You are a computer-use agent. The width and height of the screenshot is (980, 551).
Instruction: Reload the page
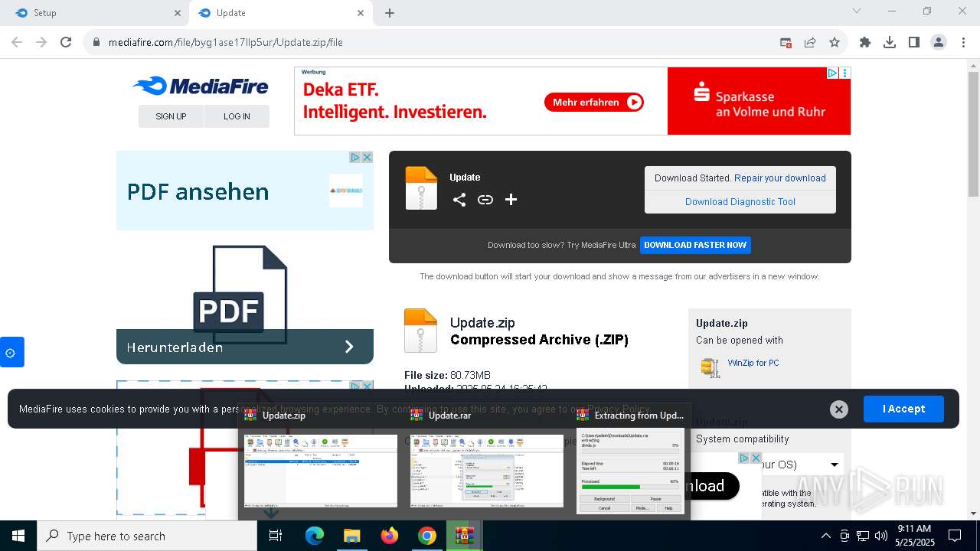[x=66, y=43]
